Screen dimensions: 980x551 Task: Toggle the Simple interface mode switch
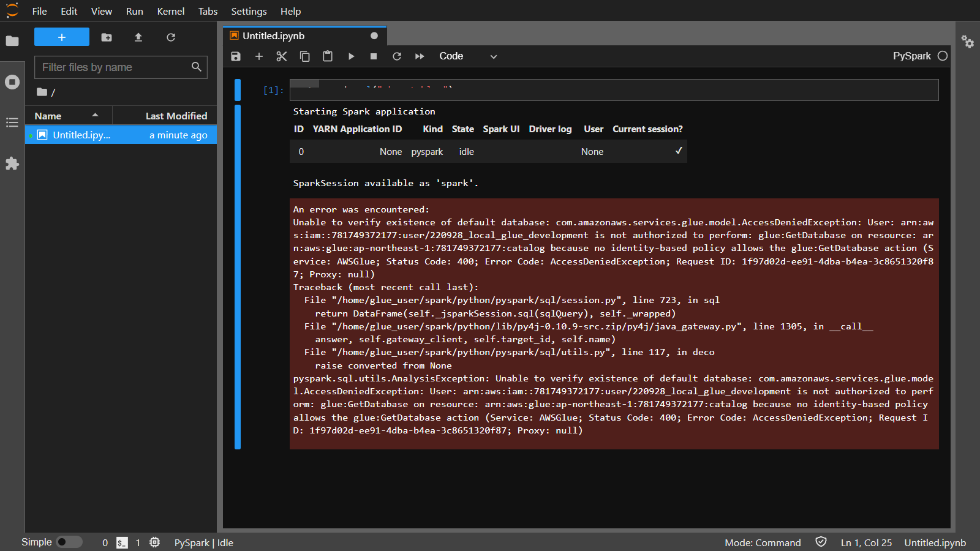(69, 542)
